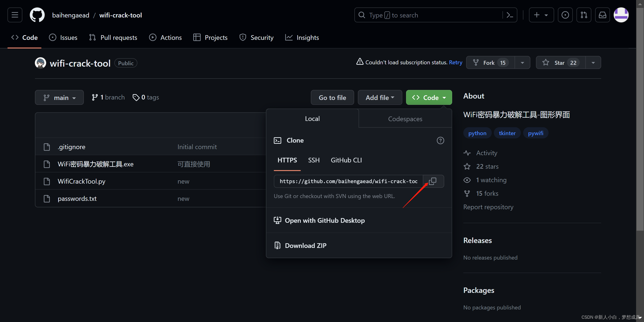Open the notifications inbox icon

602,15
